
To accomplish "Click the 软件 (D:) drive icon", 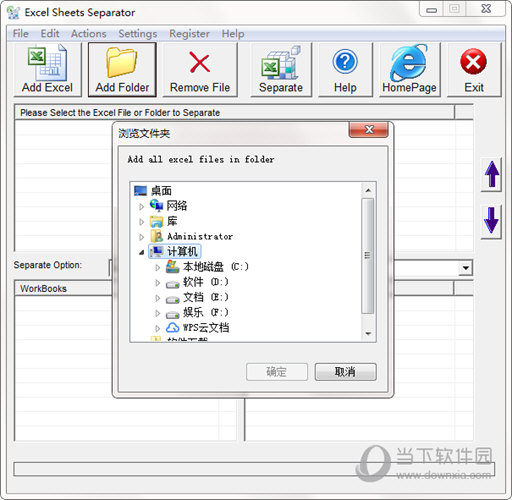I will [x=172, y=284].
